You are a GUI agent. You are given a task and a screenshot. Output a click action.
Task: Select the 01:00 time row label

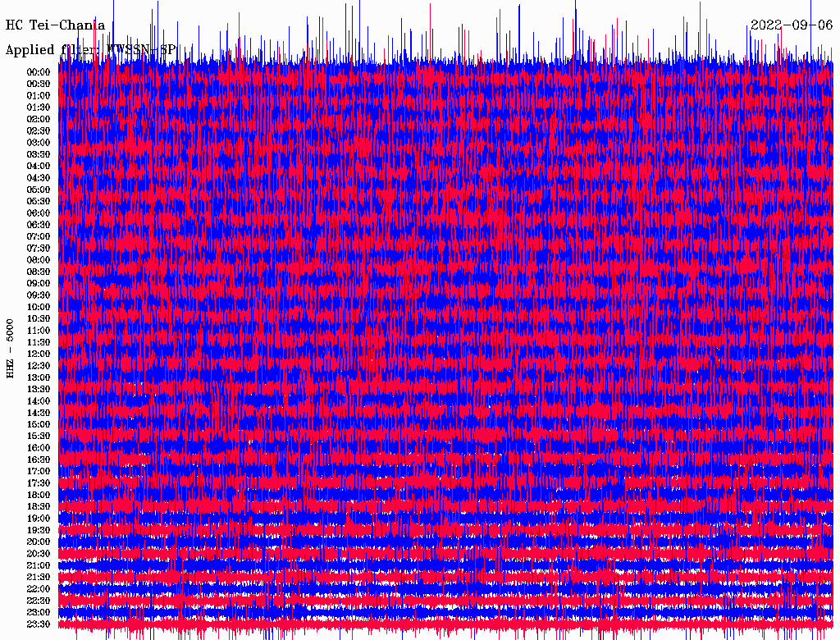coord(39,96)
